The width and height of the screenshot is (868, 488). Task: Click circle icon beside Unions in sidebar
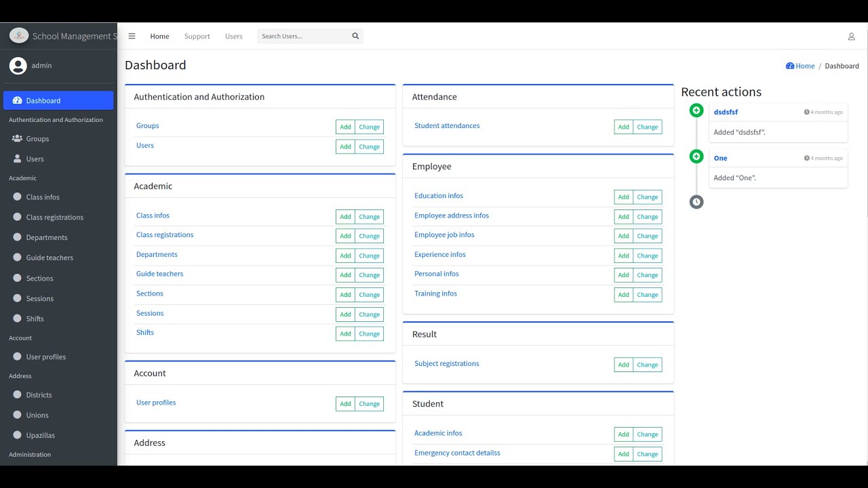pyautogui.click(x=18, y=415)
